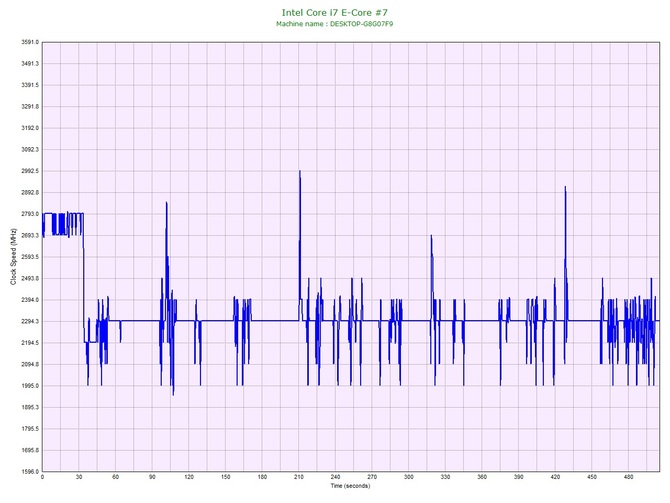Click the 180 seconds x-axis tick label

(262, 477)
